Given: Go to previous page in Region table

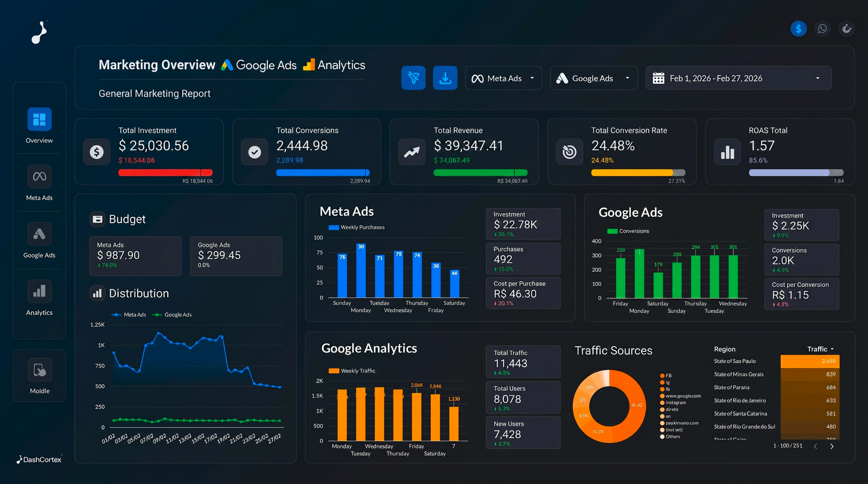Looking at the screenshot, I should [815, 447].
